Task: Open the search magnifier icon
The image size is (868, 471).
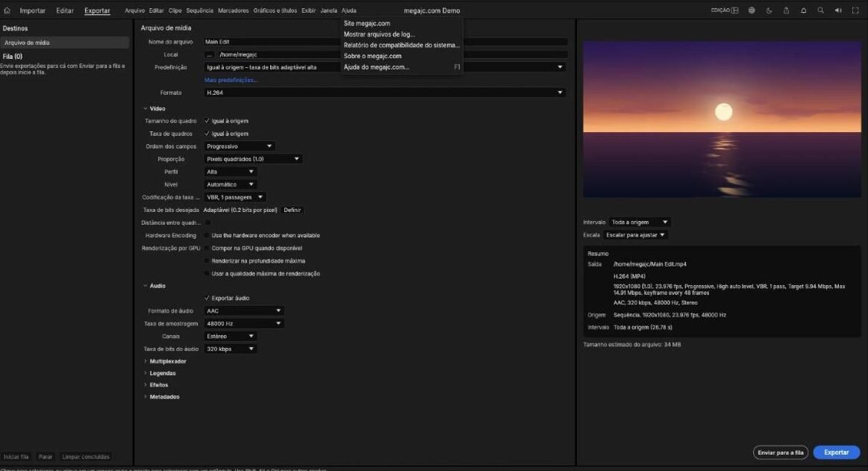Action: 820,10
